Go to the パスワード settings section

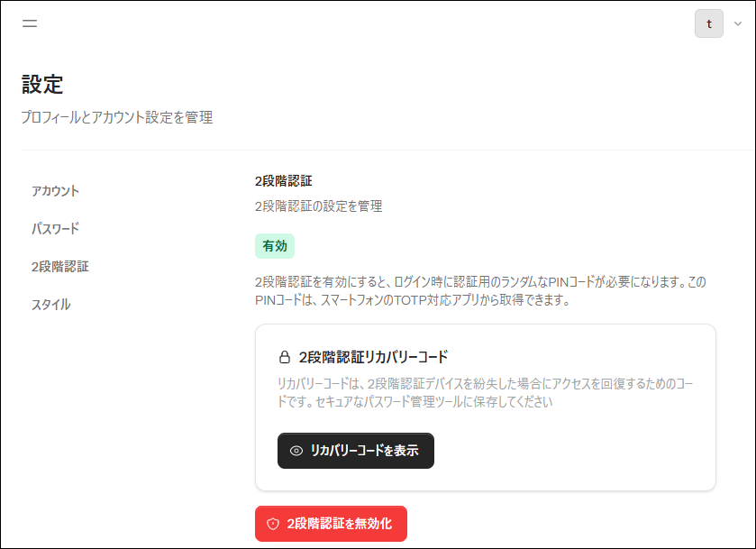[x=56, y=229]
